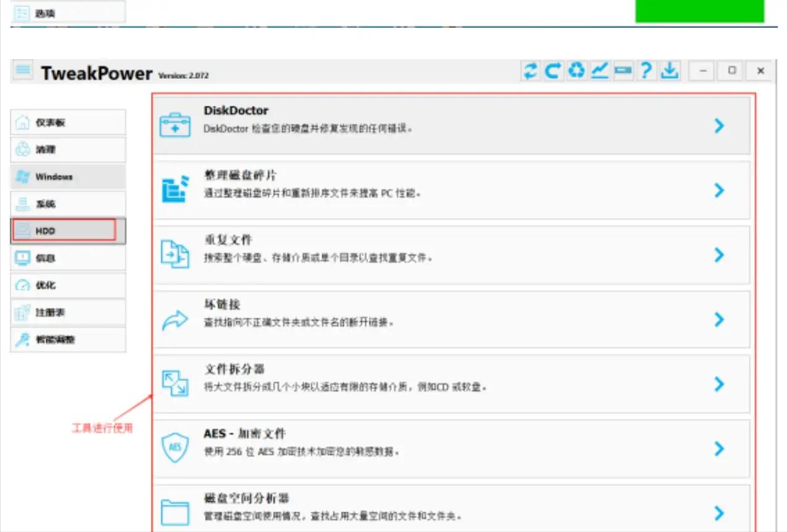Click the recycle symbol toolbar icon
787x532 pixels.
[576, 71]
